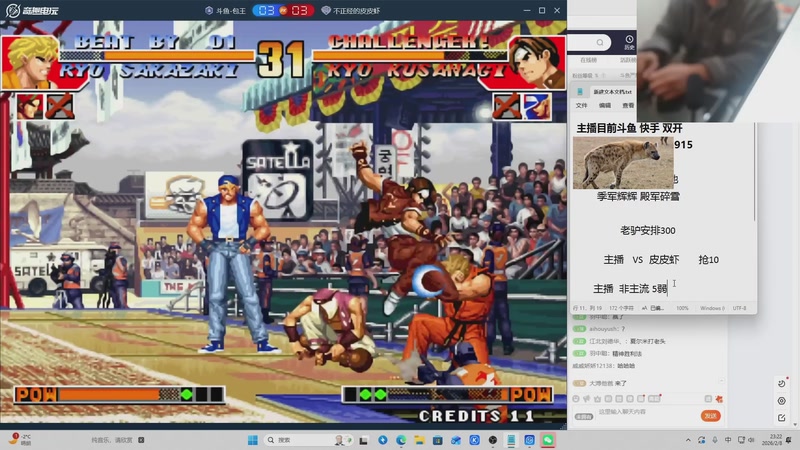Click the Windows taskbar search box
800x450 pixels.
[x=309, y=440]
